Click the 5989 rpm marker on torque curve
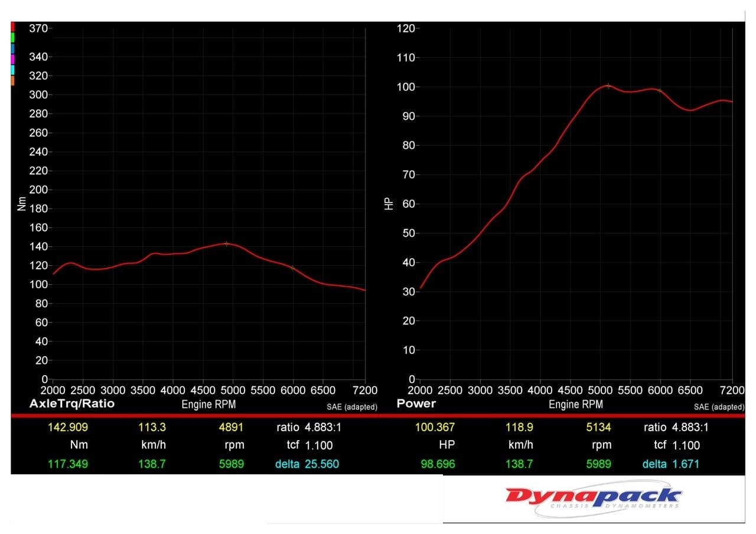Image resolution: width=756 pixels, height=534 pixels. [292, 268]
